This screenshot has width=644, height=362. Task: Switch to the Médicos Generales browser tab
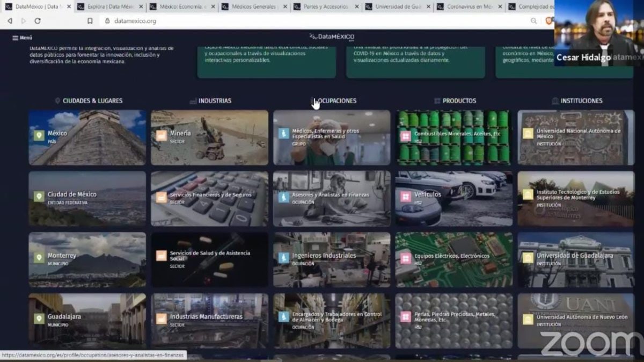tap(253, 6)
